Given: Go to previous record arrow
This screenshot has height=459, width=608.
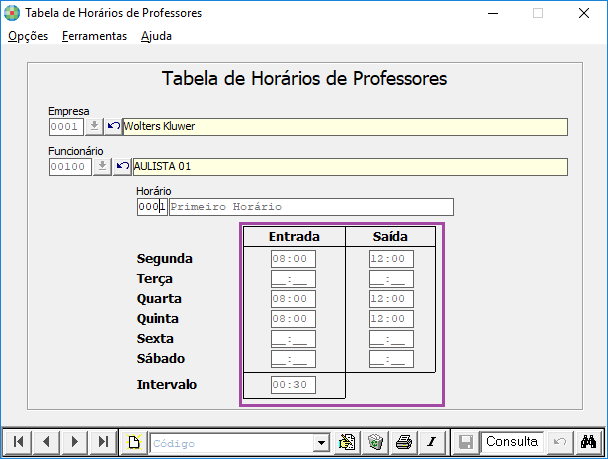Looking at the screenshot, I should tap(47, 442).
